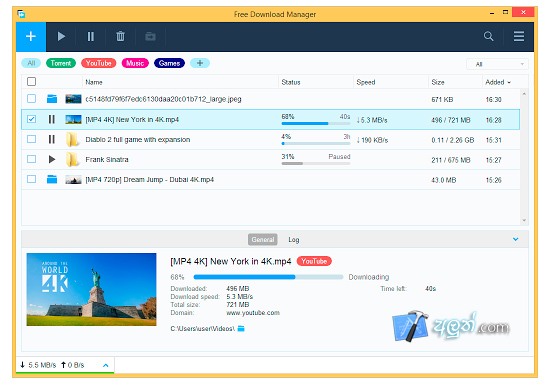
Task: Sort by Size column header
Action: pyautogui.click(x=438, y=82)
